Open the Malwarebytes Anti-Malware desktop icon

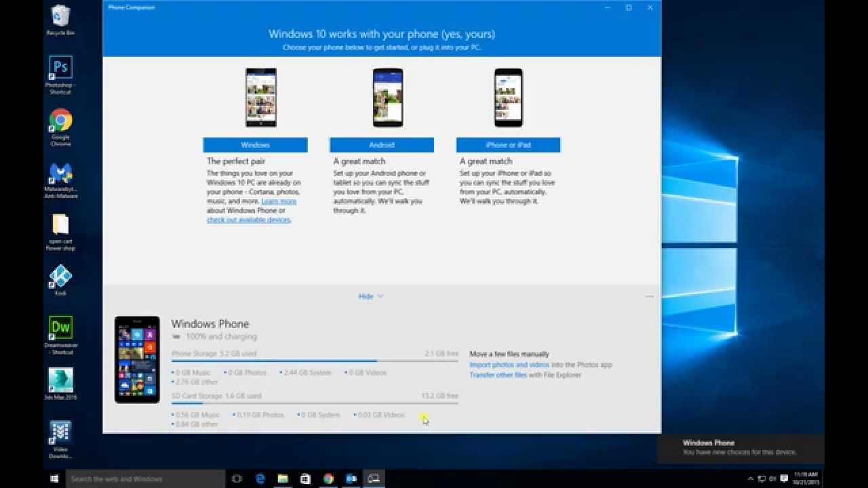click(x=60, y=180)
